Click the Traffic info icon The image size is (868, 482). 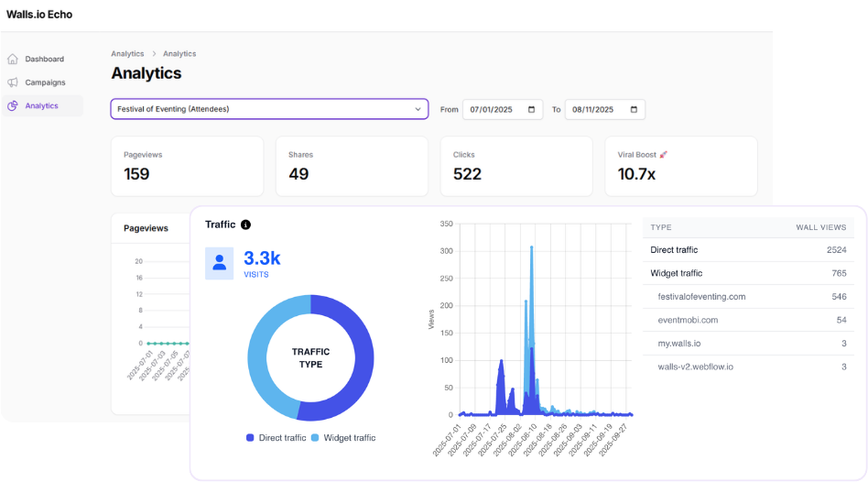(245, 225)
